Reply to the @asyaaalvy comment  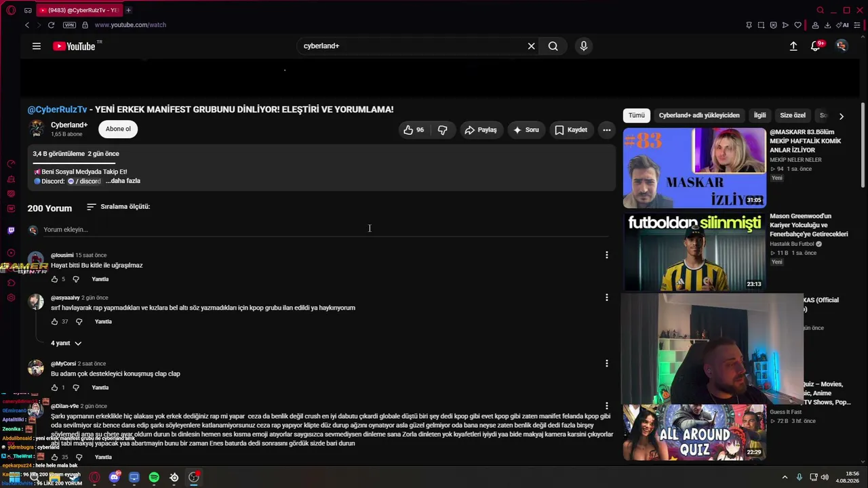coord(103,322)
